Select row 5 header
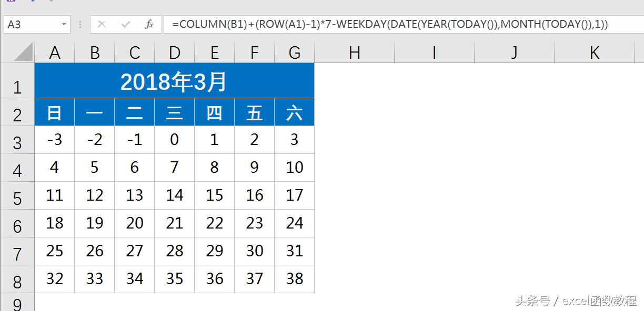 17,196
